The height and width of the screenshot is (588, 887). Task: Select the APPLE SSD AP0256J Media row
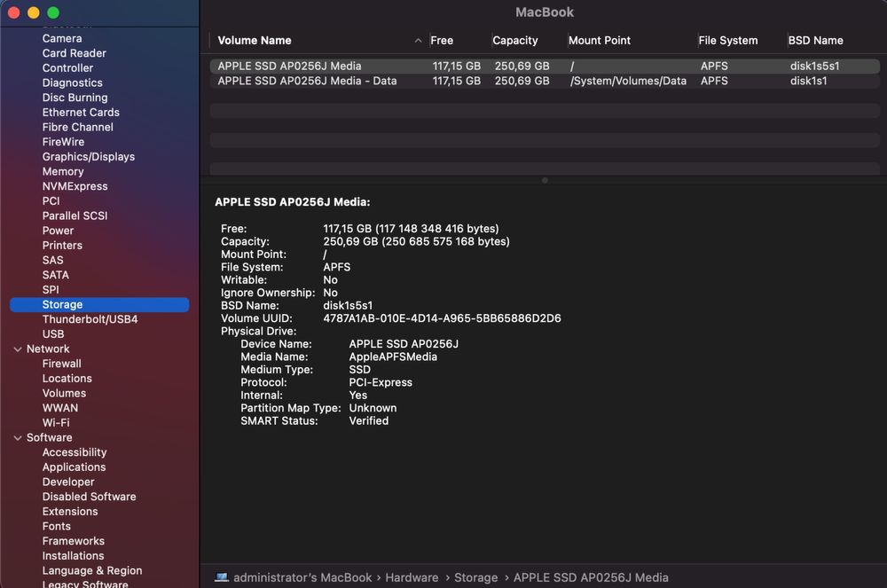pyautogui.click(x=545, y=67)
